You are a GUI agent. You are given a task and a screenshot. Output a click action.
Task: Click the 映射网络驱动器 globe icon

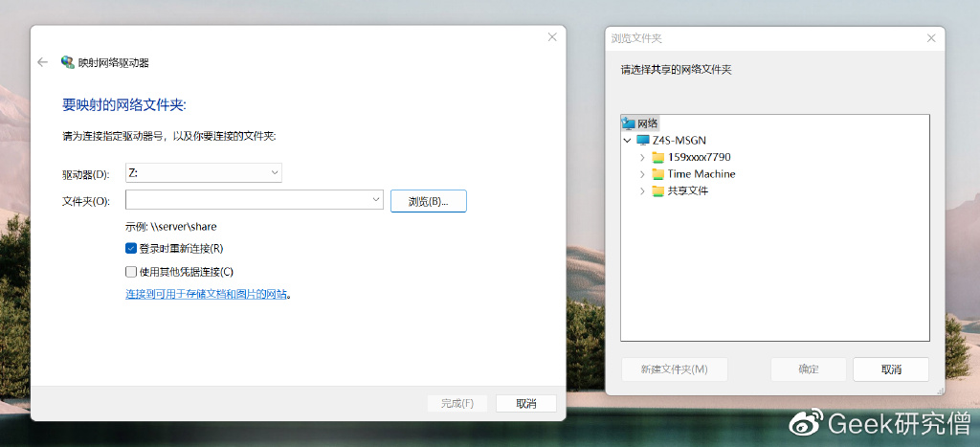(68, 62)
